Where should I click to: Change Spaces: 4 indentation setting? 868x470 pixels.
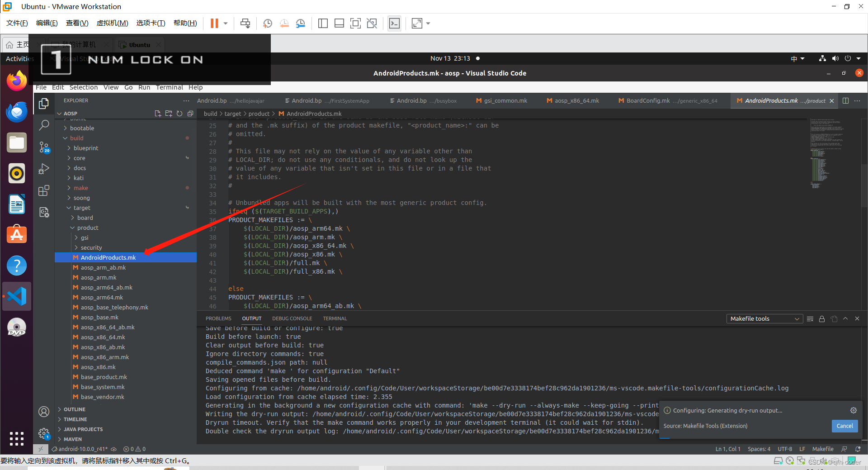759,449
